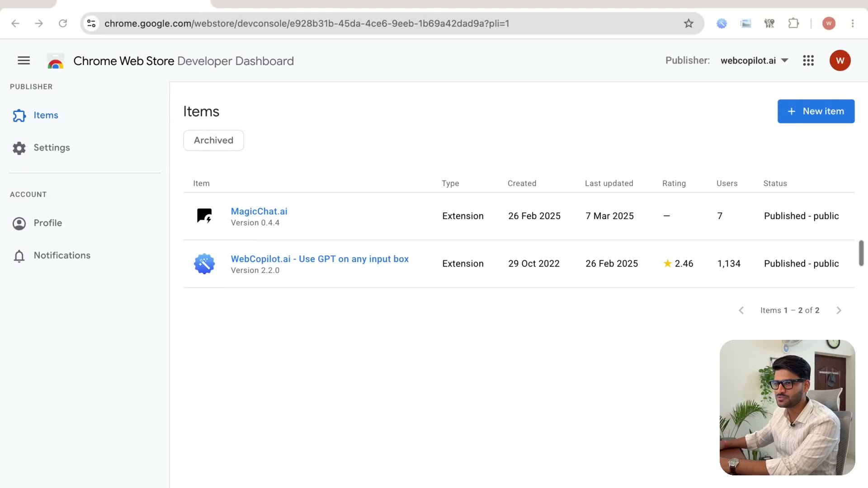Reload the page
Screen dimensions: 868x488
(x=63, y=23)
